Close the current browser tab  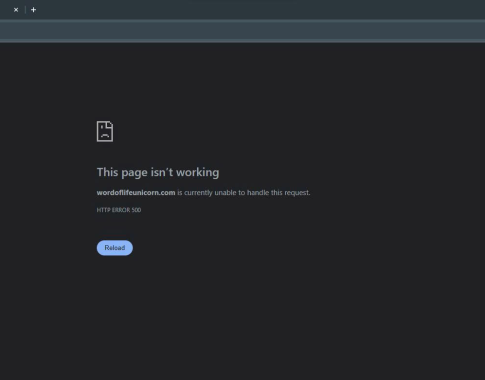(16, 10)
